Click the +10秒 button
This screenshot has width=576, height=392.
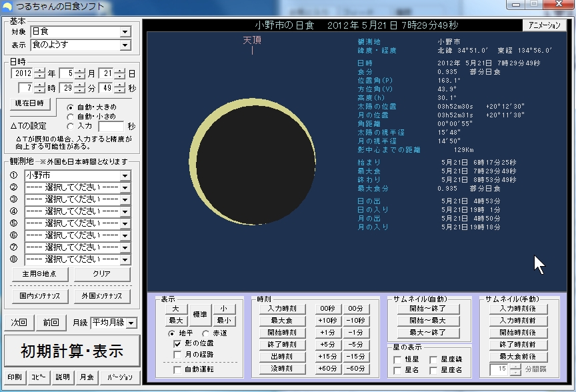point(328,321)
